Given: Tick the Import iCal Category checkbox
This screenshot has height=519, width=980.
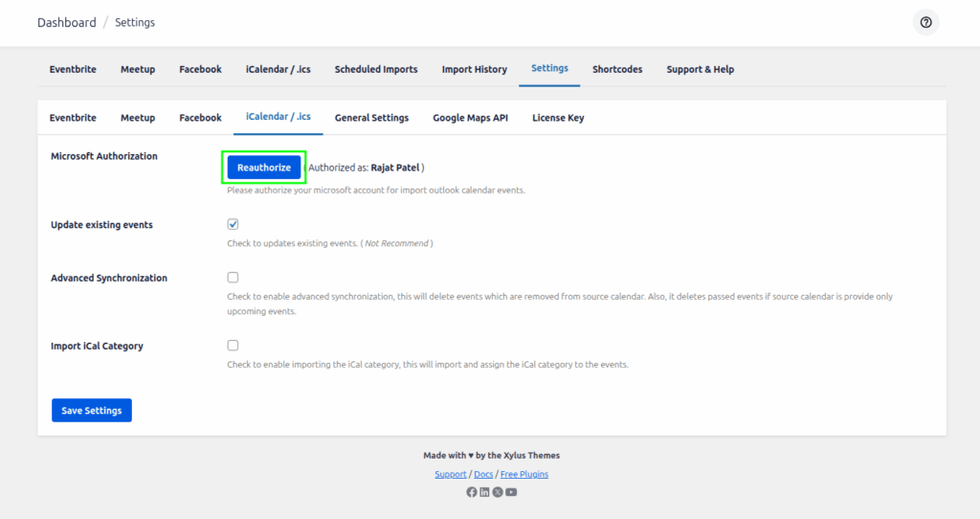Looking at the screenshot, I should click(233, 346).
